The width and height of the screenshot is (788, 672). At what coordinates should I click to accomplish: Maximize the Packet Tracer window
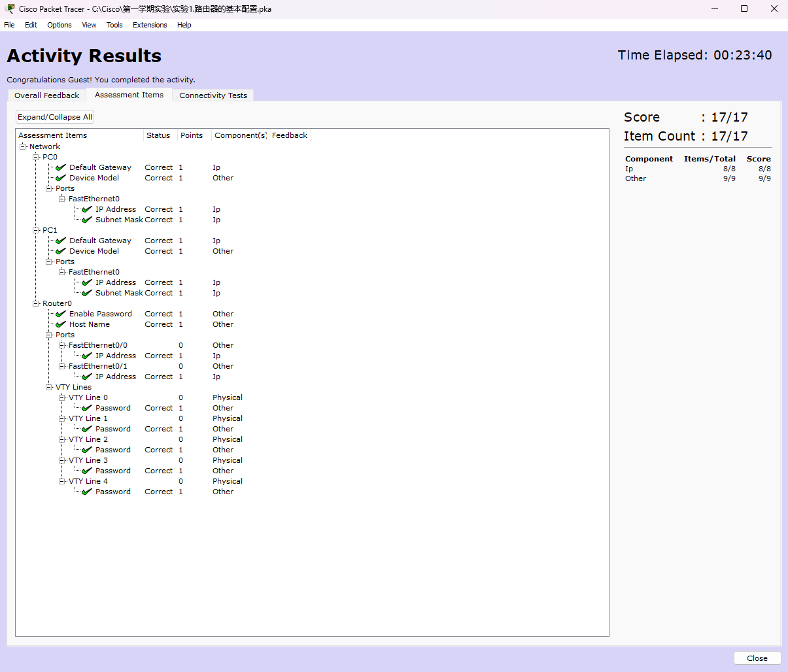(x=744, y=8)
